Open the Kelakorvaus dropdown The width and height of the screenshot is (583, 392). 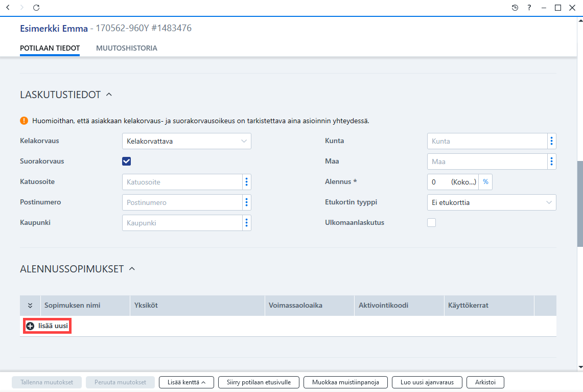click(x=186, y=141)
